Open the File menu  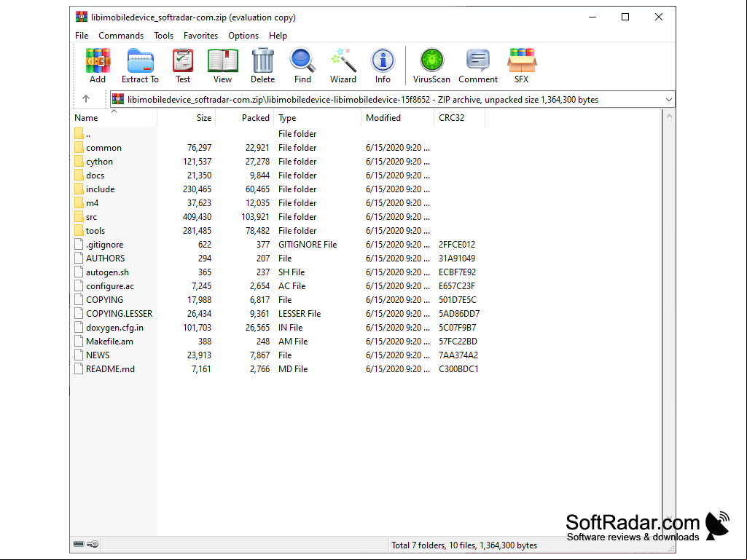82,36
